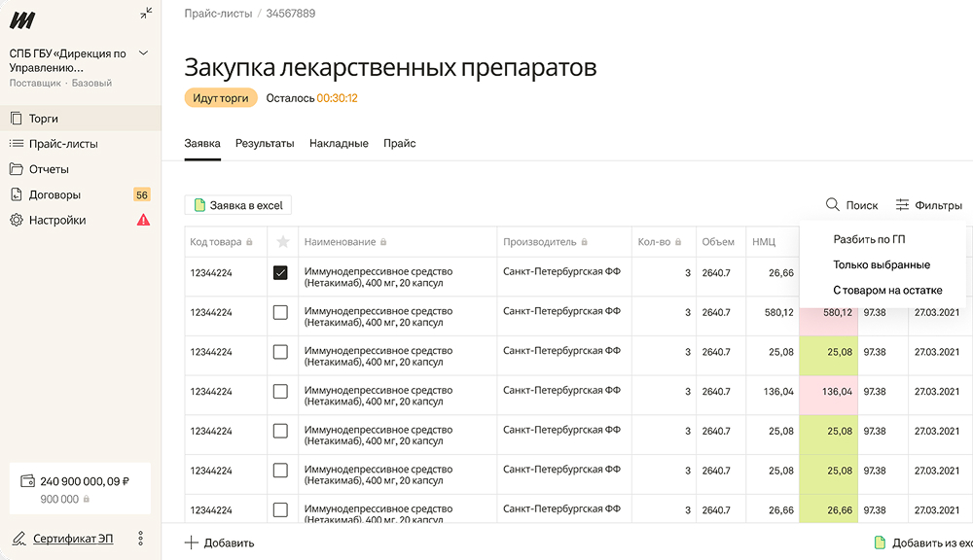Collapse the sidebar with the arrows icon
The width and height of the screenshot is (973, 560).
click(146, 14)
